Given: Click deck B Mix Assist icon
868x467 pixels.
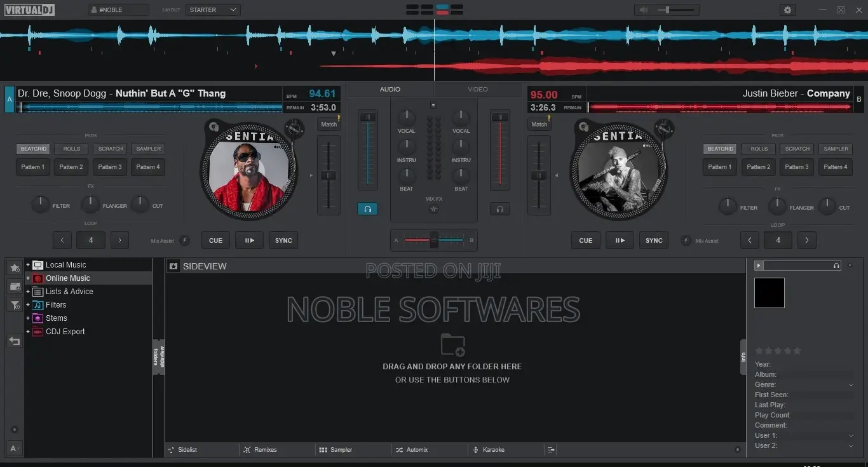Looking at the screenshot, I should [x=686, y=240].
